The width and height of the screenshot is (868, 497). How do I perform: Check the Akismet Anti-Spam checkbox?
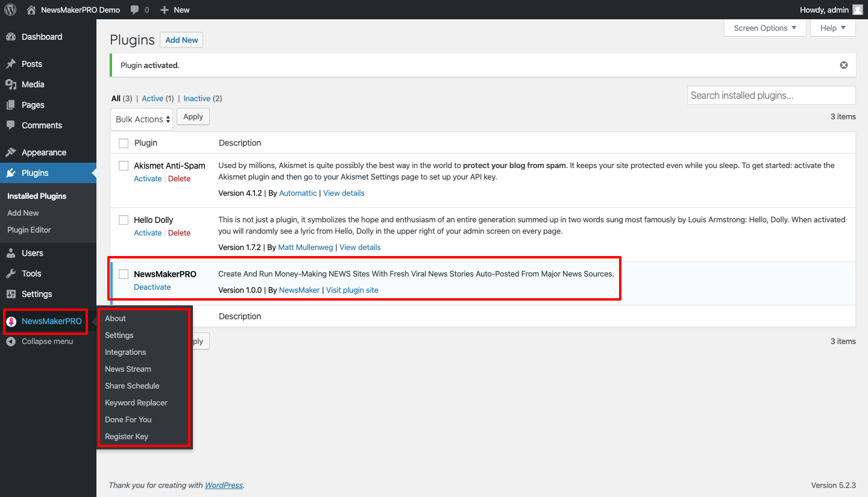point(124,166)
